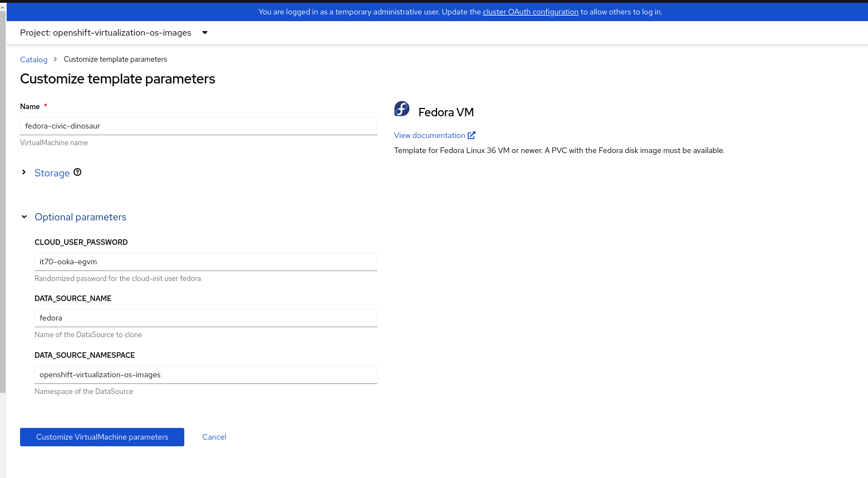868x478 pixels.
Task: Focus the VirtualMachine Name input field
Action: pyautogui.click(x=199, y=126)
